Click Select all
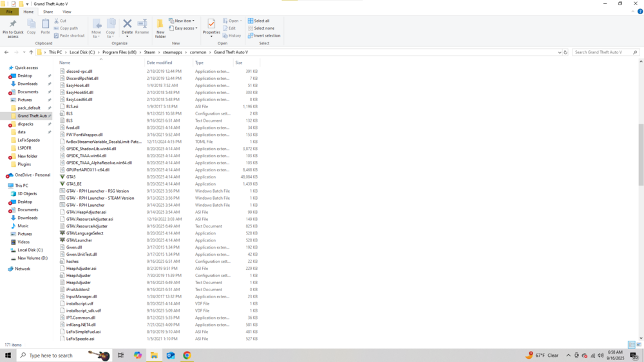 pos(258,21)
